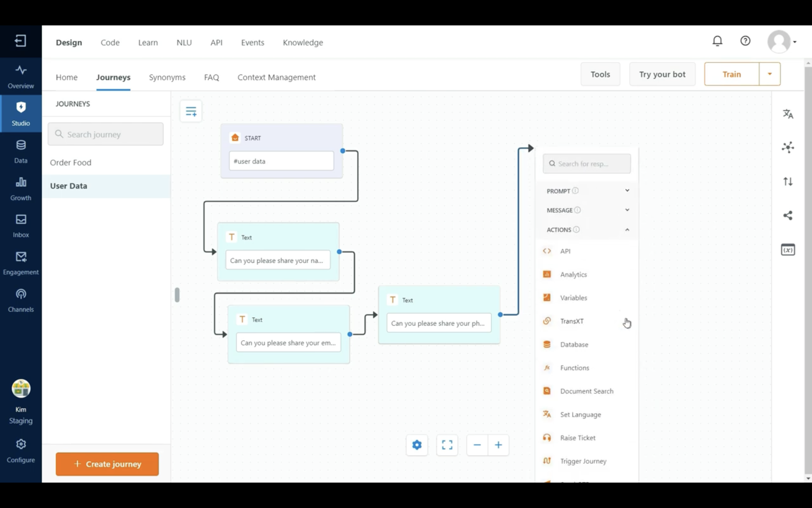The image size is (812, 508).
Task: Click the Tools button
Action: (x=600, y=74)
